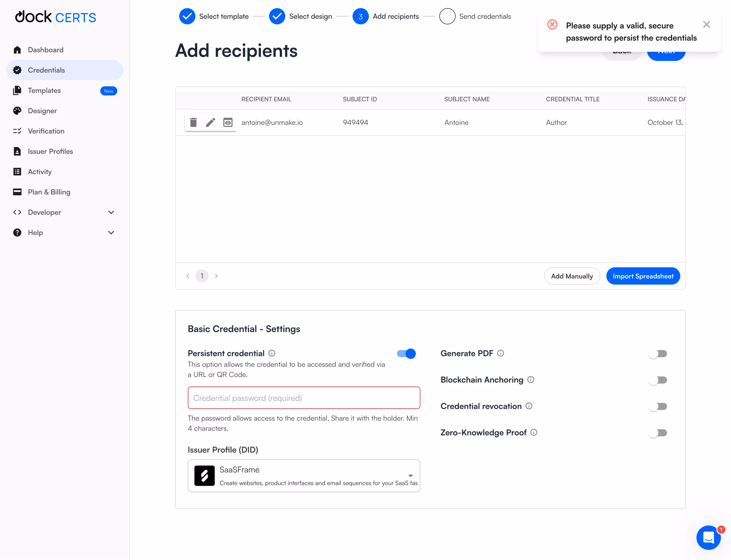
Task: Preview credential with the eye icon
Action: click(228, 123)
